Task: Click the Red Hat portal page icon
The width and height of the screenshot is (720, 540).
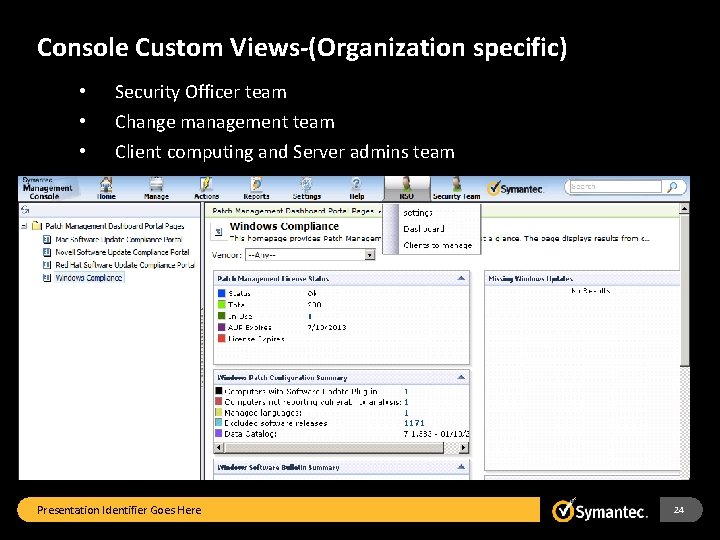Action: [x=47, y=265]
